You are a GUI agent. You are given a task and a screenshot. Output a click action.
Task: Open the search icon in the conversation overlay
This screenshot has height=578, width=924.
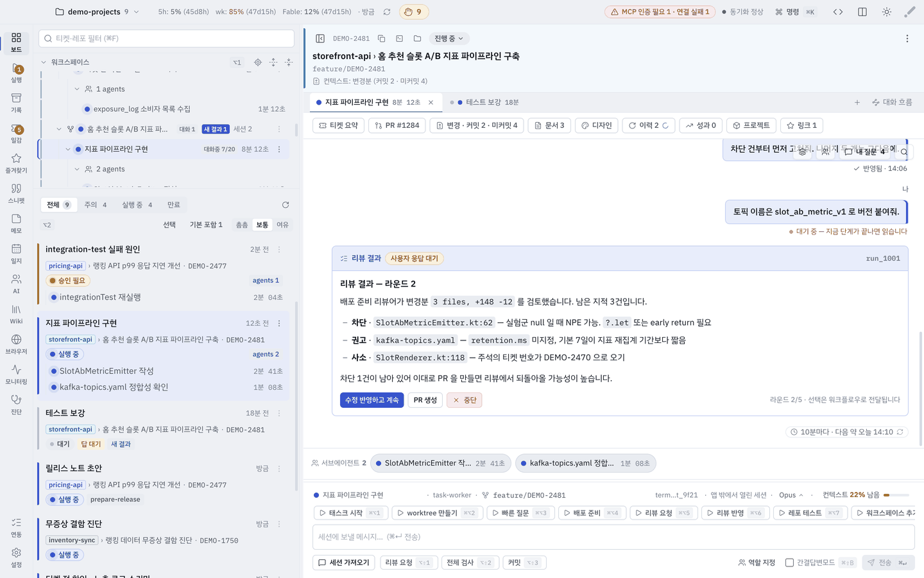click(x=904, y=152)
